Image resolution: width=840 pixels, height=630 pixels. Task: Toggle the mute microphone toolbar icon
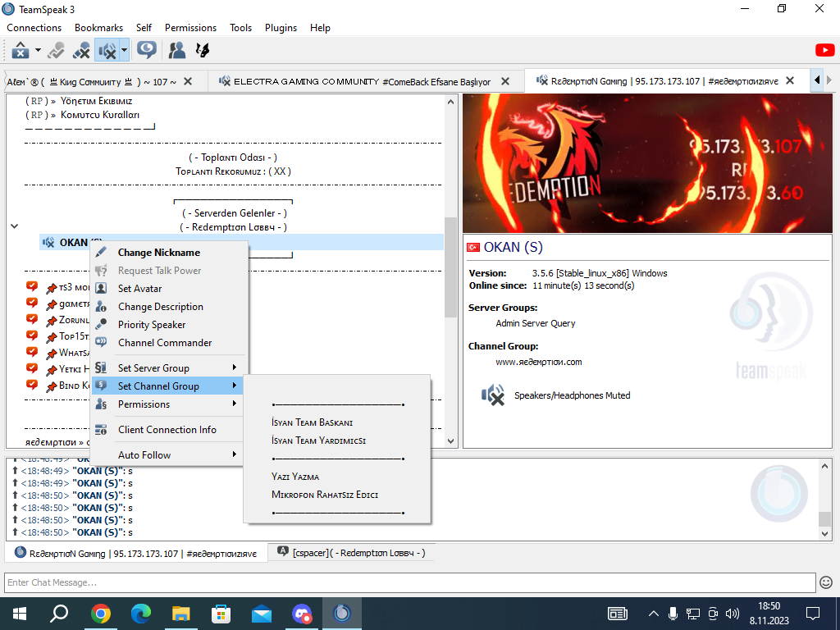click(81, 51)
